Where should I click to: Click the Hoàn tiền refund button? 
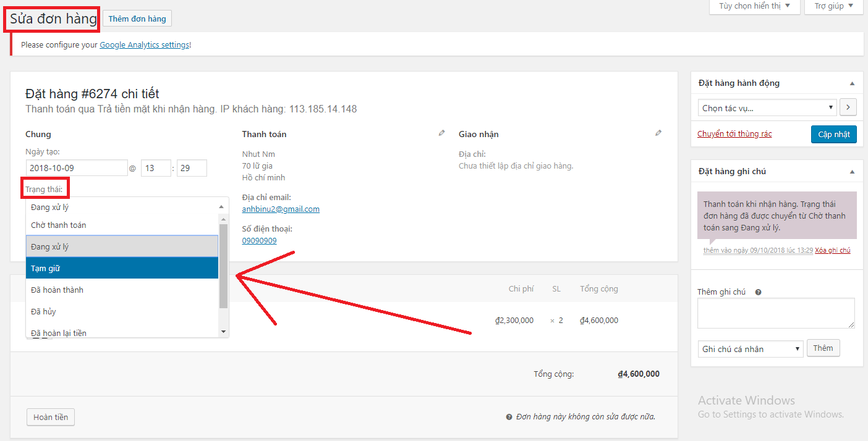point(51,418)
